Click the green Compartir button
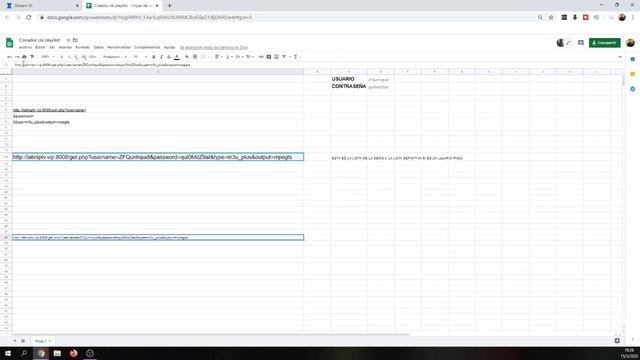640x360 pixels. click(x=604, y=42)
